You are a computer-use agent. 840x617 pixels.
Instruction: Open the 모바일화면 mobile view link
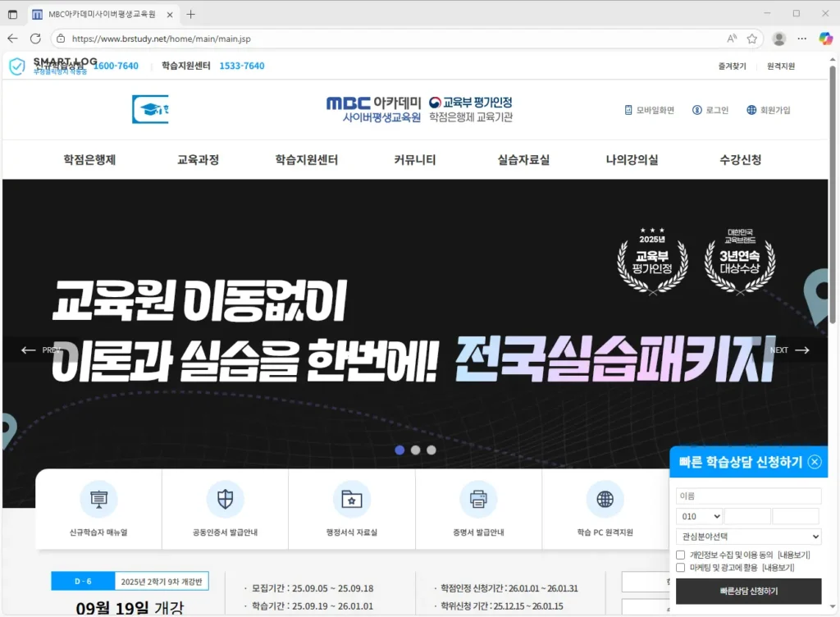coord(650,110)
